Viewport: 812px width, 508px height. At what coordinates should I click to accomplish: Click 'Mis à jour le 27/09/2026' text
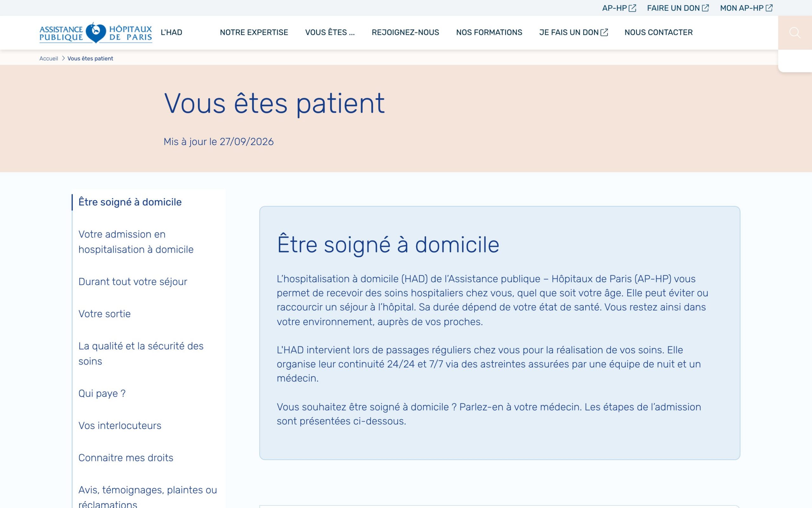[219, 142]
